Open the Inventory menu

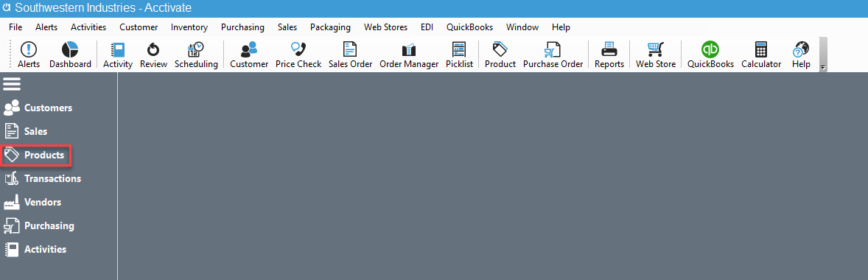click(x=189, y=27)
